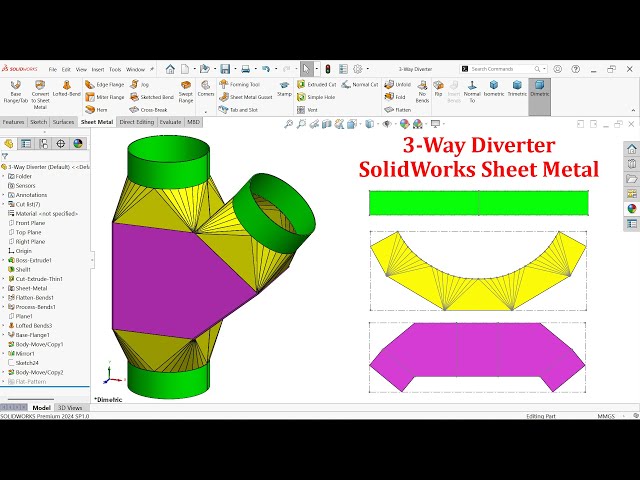
Task: Open the Insert menu
Action: [98, 69]
